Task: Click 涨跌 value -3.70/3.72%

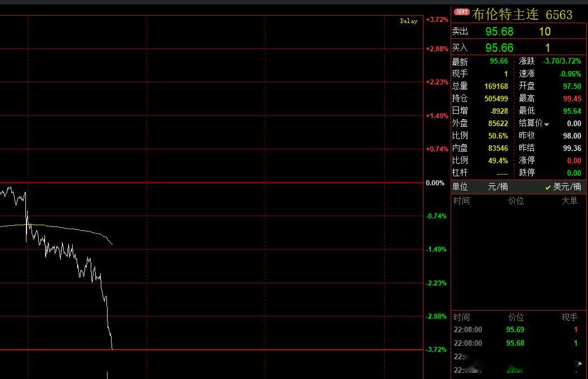Action: [x=562, y=61]
